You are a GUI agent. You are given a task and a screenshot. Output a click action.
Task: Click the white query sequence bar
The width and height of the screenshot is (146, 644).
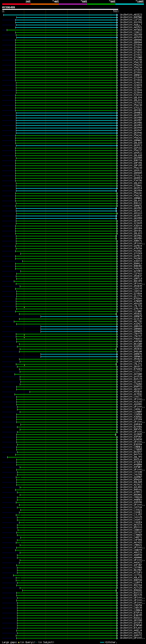point(60,9)
